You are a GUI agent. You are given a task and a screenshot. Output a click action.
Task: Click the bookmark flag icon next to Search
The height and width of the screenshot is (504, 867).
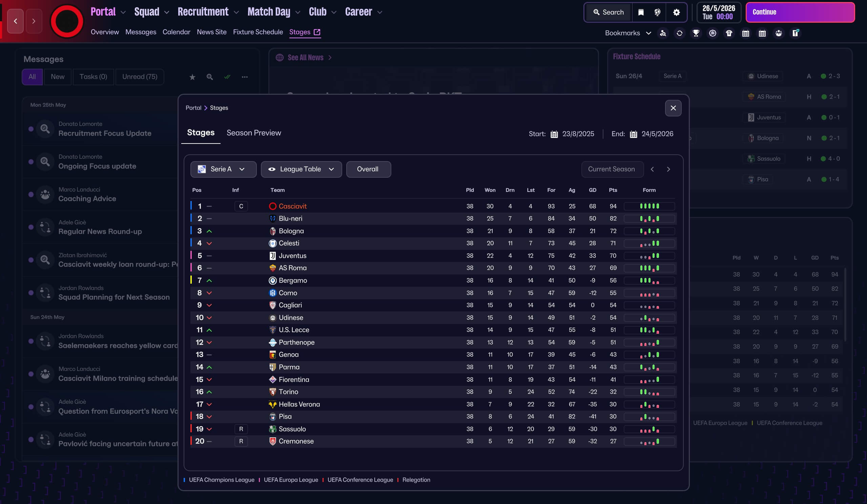[x=641, y=13]
